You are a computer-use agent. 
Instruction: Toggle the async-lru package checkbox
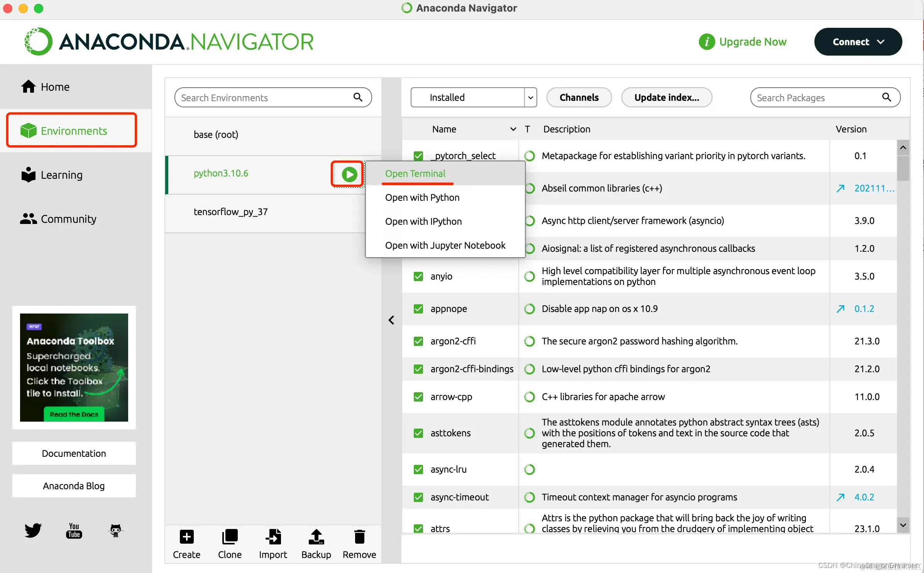[418, 470]
